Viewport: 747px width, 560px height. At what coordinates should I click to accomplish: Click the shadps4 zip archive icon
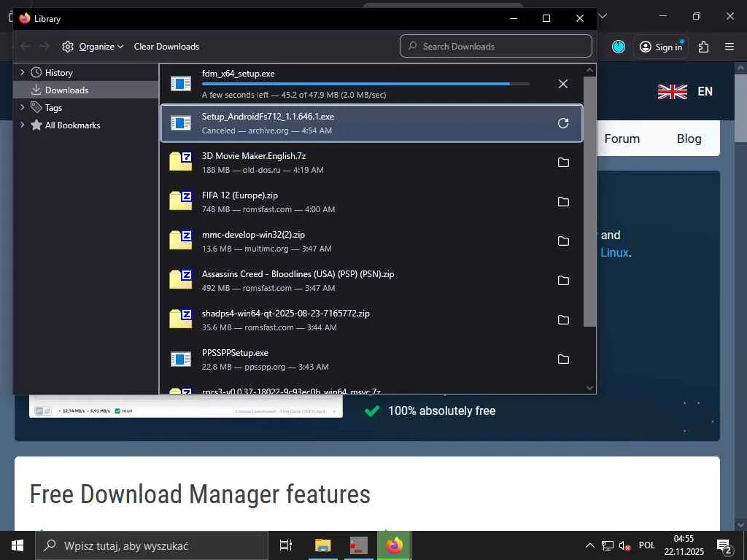pyautogui.click(x=181, y=319)
